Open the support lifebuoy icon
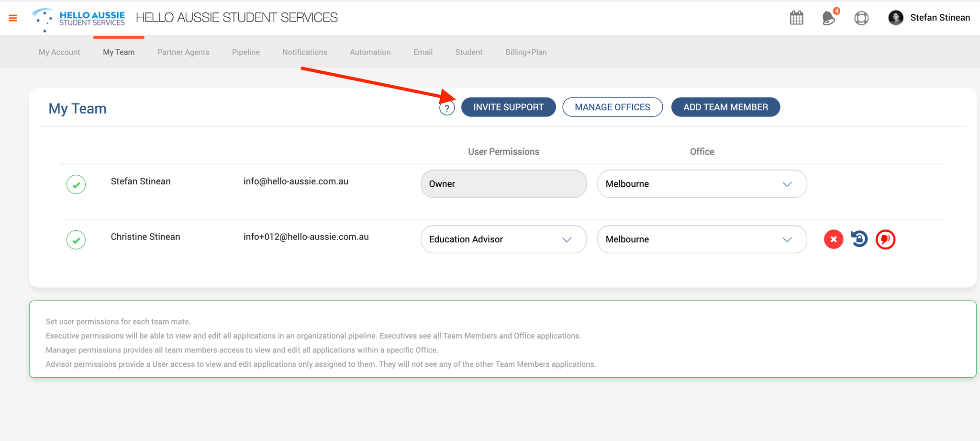This screenshot has height=441, width=980. point(861,18)
